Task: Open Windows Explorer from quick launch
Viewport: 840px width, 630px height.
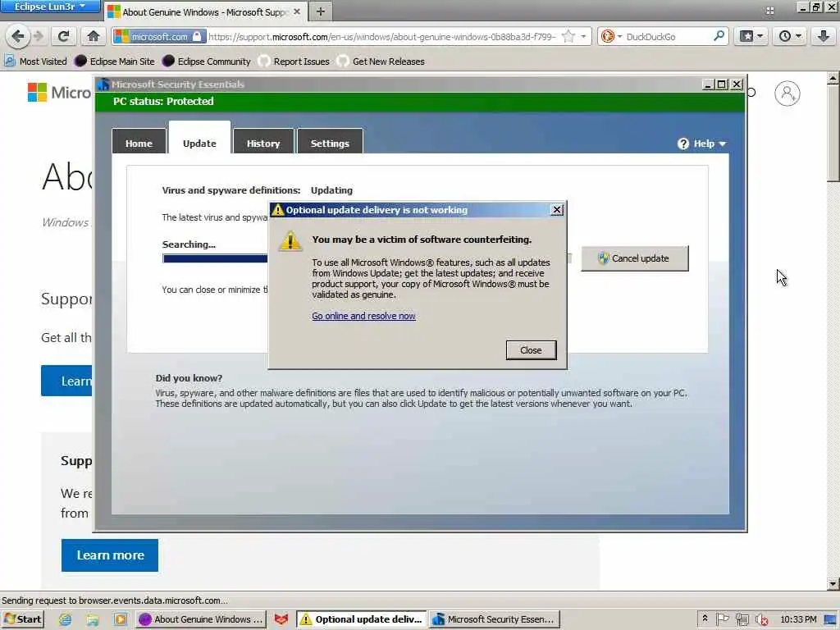Action: tap(93, 619)
